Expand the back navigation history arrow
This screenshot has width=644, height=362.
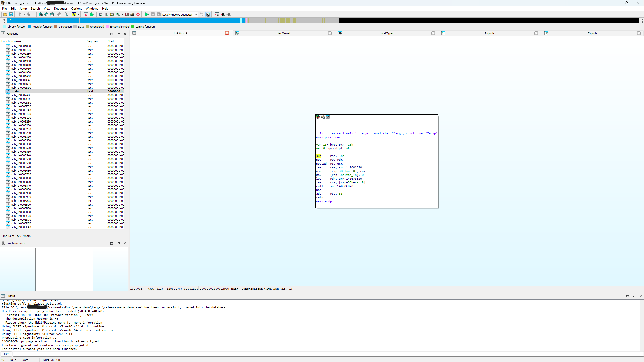(x=24, y=14)
